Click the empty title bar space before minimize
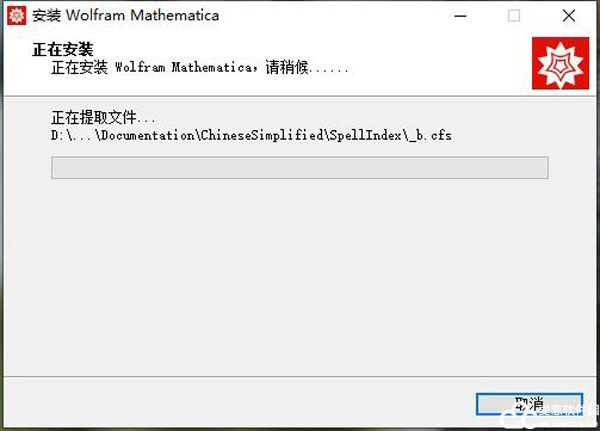Viewport: 600px width, 431px height. click(333, 16)
